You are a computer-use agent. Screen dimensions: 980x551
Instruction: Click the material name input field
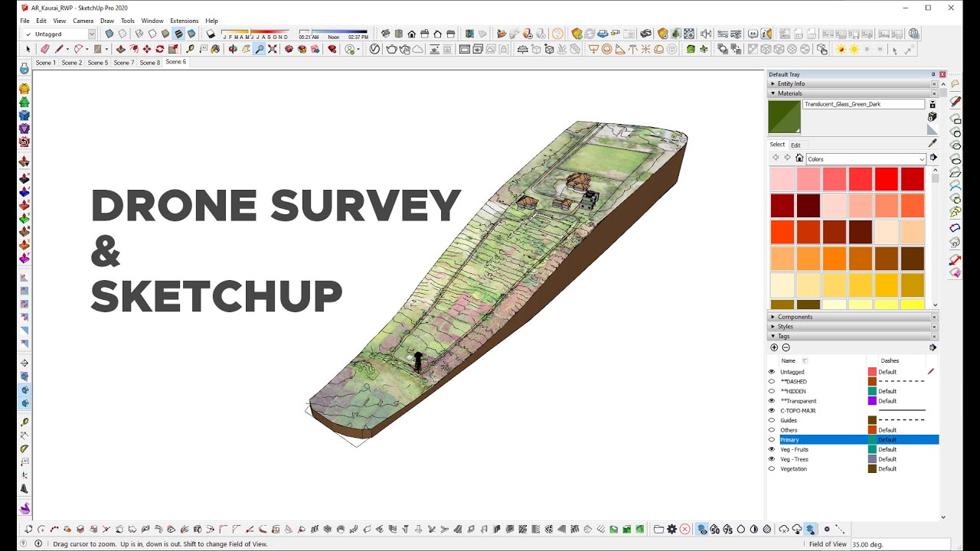864,104
